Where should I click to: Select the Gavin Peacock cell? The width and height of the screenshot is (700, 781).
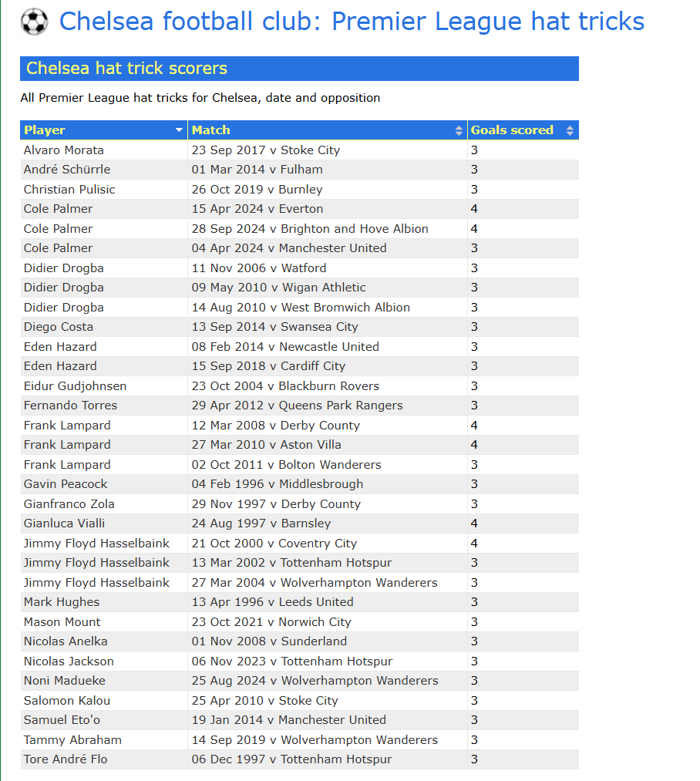pyautogui.click(x=103, y=484)
